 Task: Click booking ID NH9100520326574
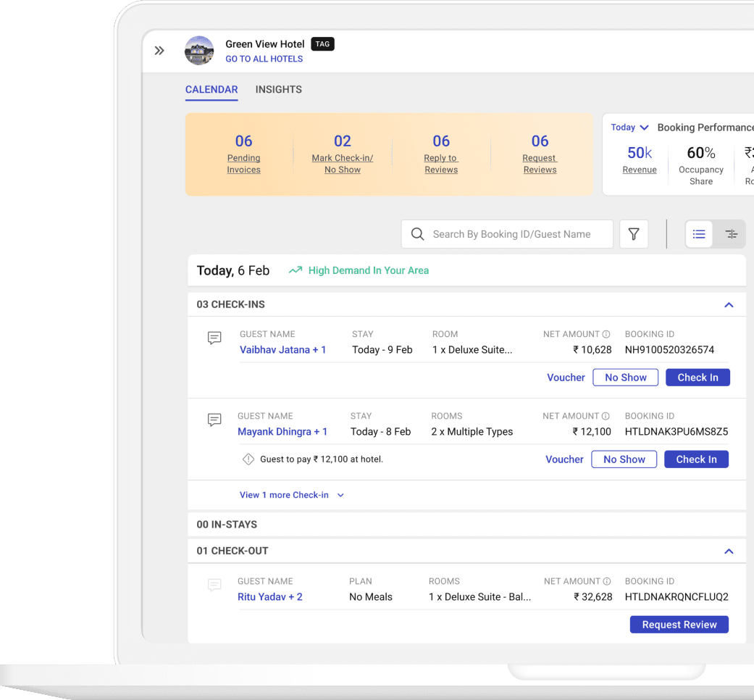tap(669, 350)
